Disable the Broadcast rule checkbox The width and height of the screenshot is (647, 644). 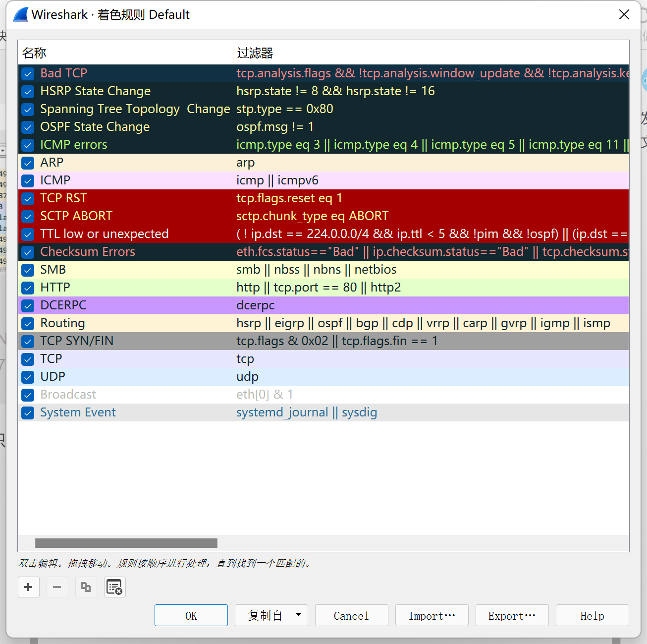coord(28,395)
